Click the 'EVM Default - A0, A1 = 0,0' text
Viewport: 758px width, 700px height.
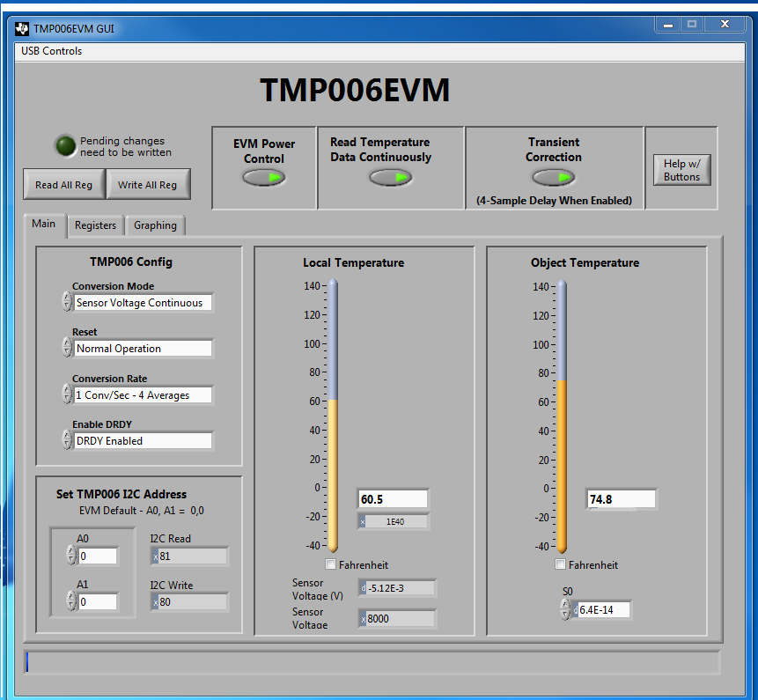tap(142, 511)
